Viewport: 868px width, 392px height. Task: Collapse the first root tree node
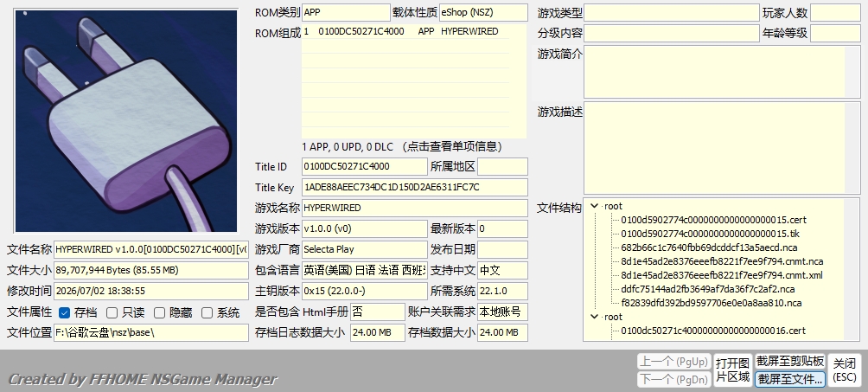595,206
